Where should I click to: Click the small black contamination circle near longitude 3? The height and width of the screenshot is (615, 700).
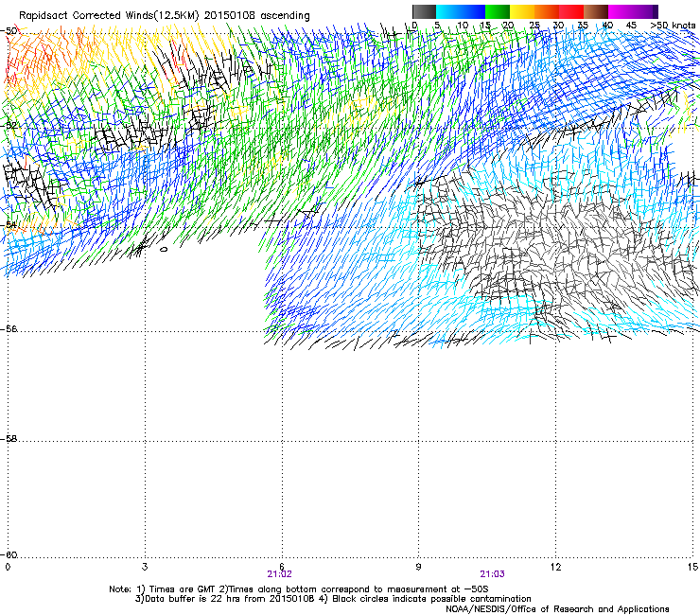[164, 249]
